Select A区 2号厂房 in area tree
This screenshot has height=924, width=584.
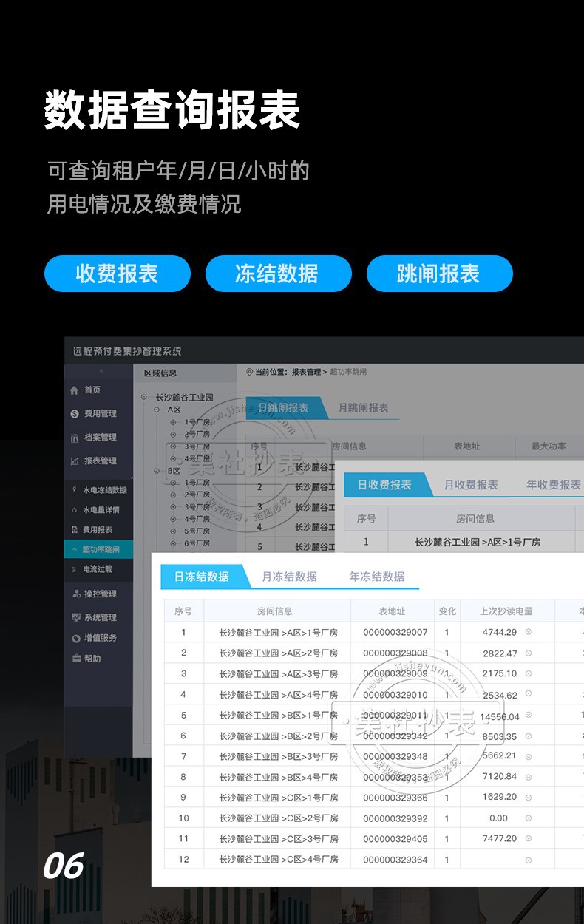pyautogui.click(x=197, y=435)
